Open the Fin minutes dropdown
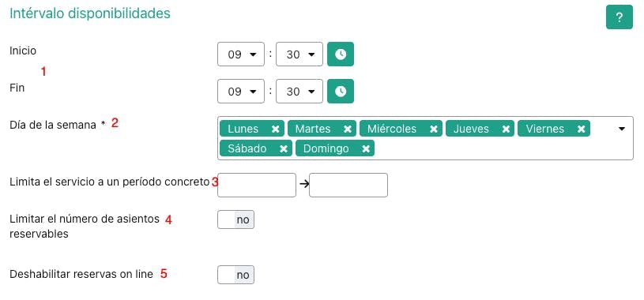Screen dimensions: 644x300 click(299, 91)
